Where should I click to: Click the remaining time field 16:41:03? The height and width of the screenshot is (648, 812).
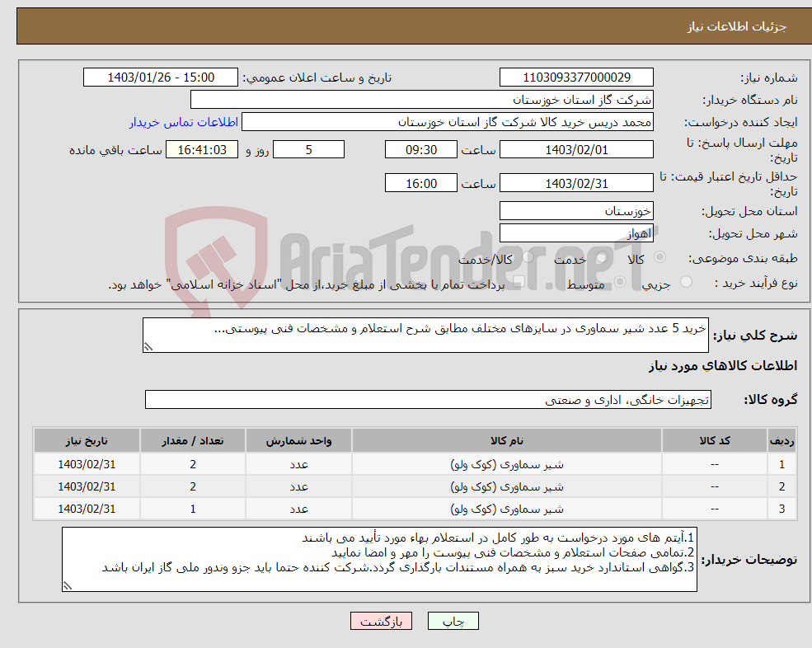(x=202, y=150)
